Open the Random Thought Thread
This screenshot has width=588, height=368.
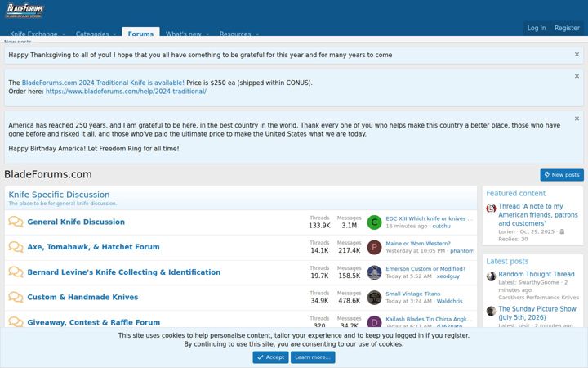(x=537, y=274)
